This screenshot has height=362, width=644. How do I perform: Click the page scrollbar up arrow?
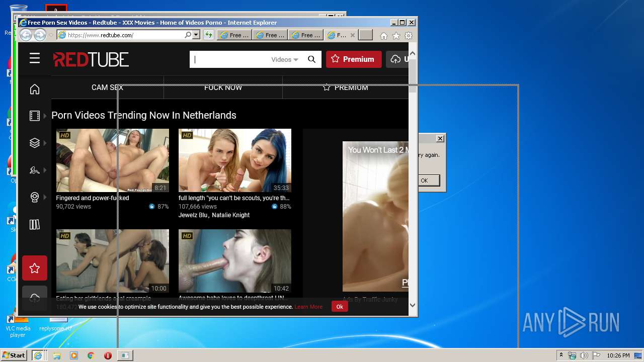[413, 53]
